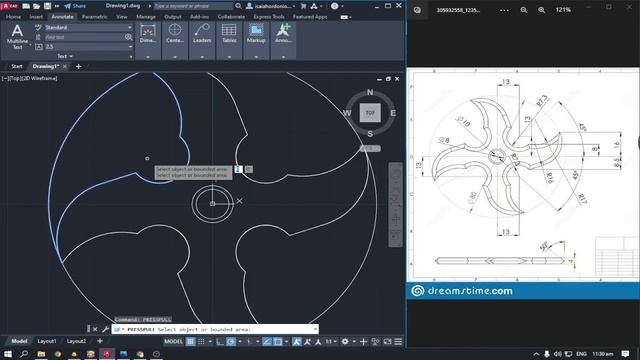Toggle drawing grid display in status bar
This screenshot has height=360, width=640.
coord(191,342)
